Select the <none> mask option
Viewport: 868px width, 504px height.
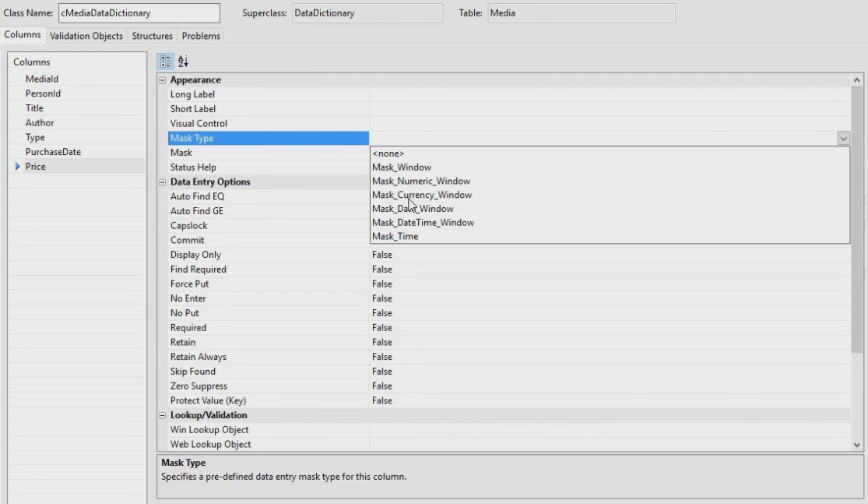pos(388,153)
